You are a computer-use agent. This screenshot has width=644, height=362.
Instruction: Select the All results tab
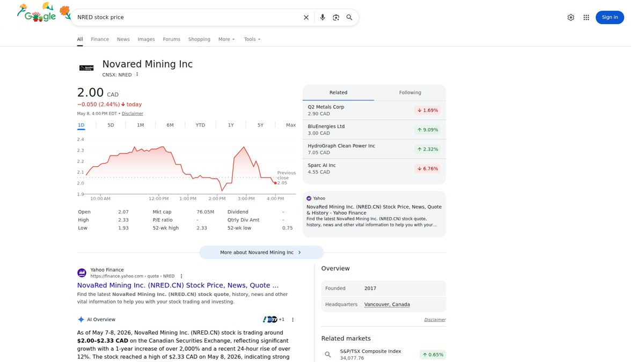[x=80, y=39]
